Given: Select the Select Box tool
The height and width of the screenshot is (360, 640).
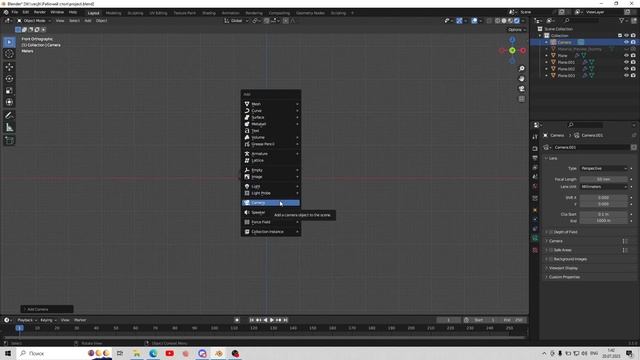Looking at the screenshot, I should pos(9,42).
